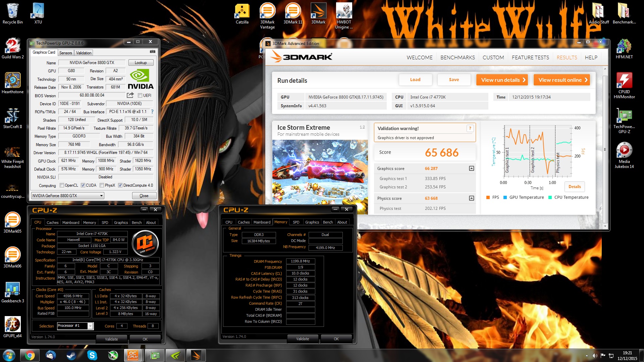Click the Show desktop strip beside the clock
Screen dimensions: 644x362
click(x=641, y=355)
